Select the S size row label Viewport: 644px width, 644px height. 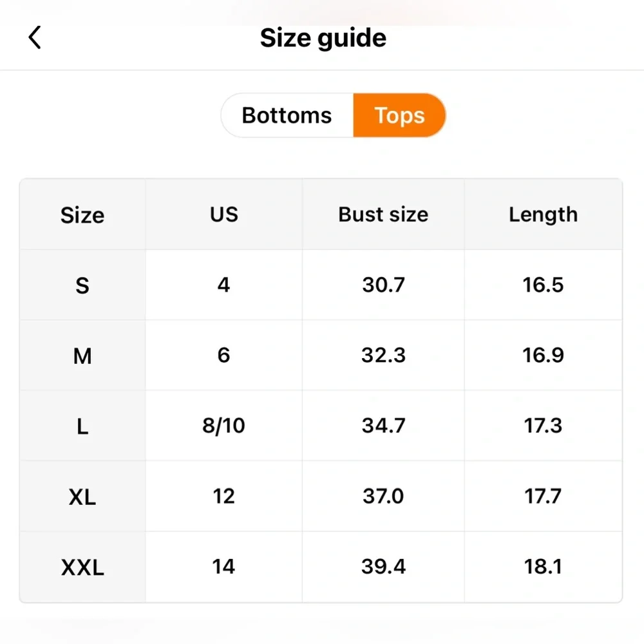82,285
